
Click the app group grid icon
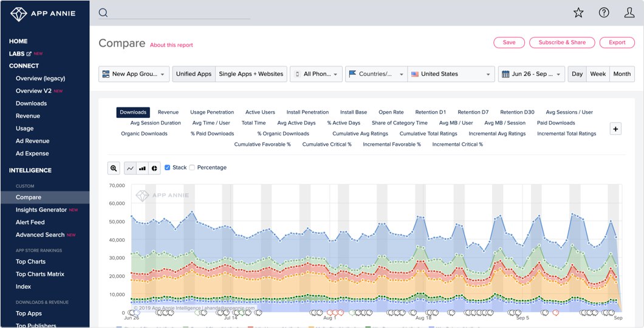(x=106, y=74)
